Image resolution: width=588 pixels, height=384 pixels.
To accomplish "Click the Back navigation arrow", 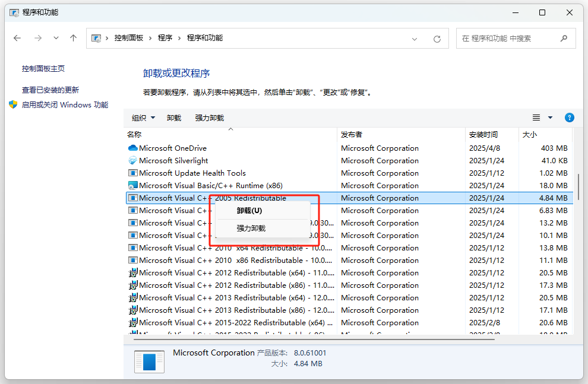I will tap(17, 38).
